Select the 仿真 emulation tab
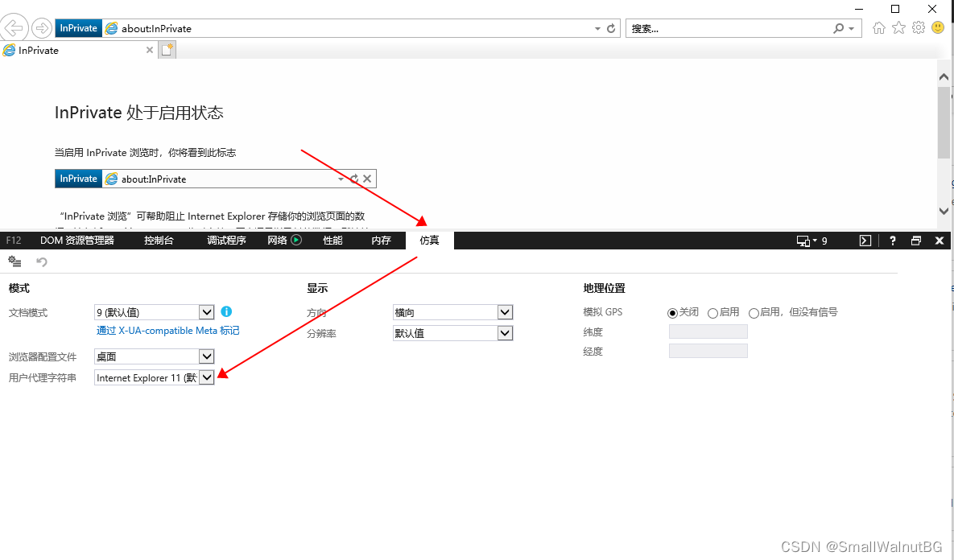 point(430,241)
